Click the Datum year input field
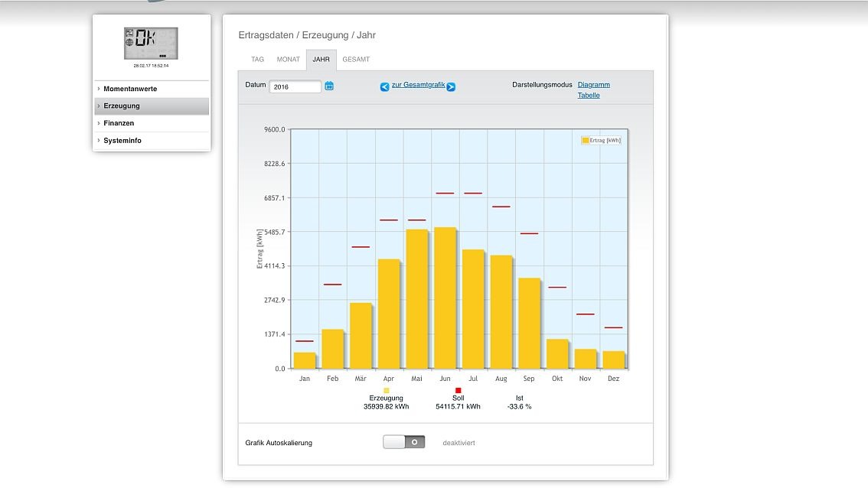 click(x=295, y=87)
